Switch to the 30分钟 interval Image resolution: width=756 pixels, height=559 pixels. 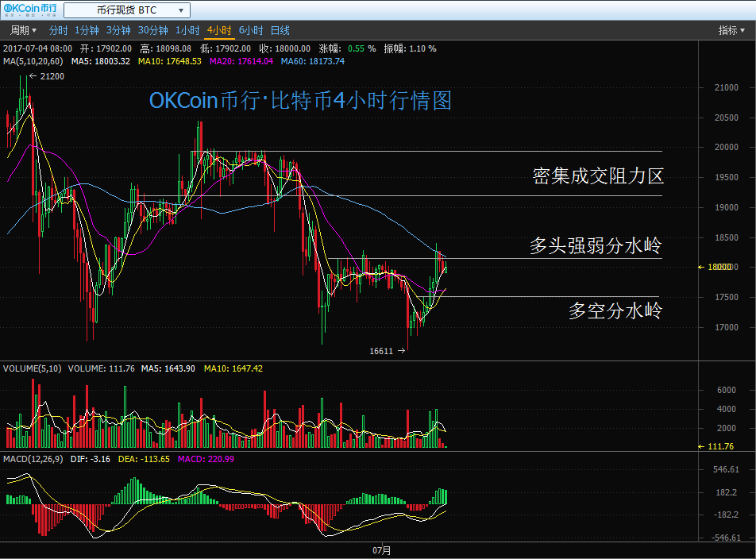tap(152, 31)
